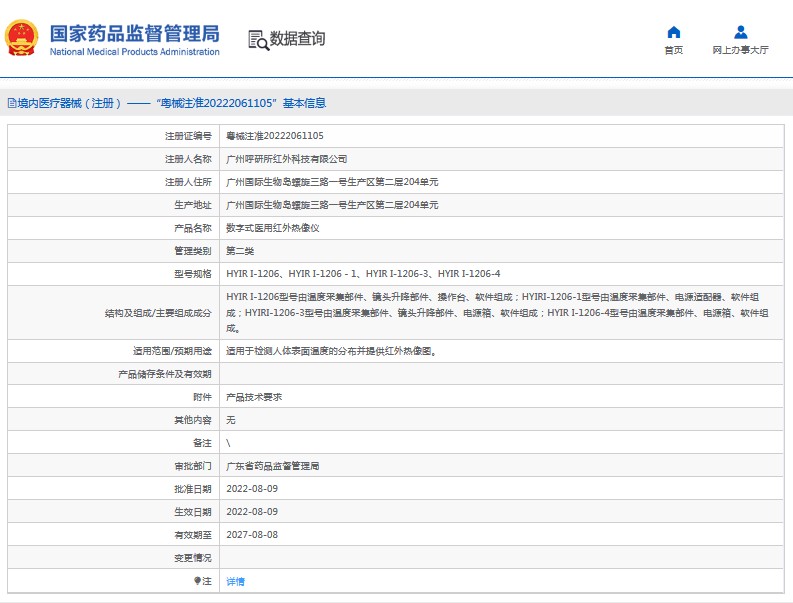Screen dimensions: 793x603
Task: Select the 网上办事大厅 label
Action: pyautogui.click(x=740, y=50)
